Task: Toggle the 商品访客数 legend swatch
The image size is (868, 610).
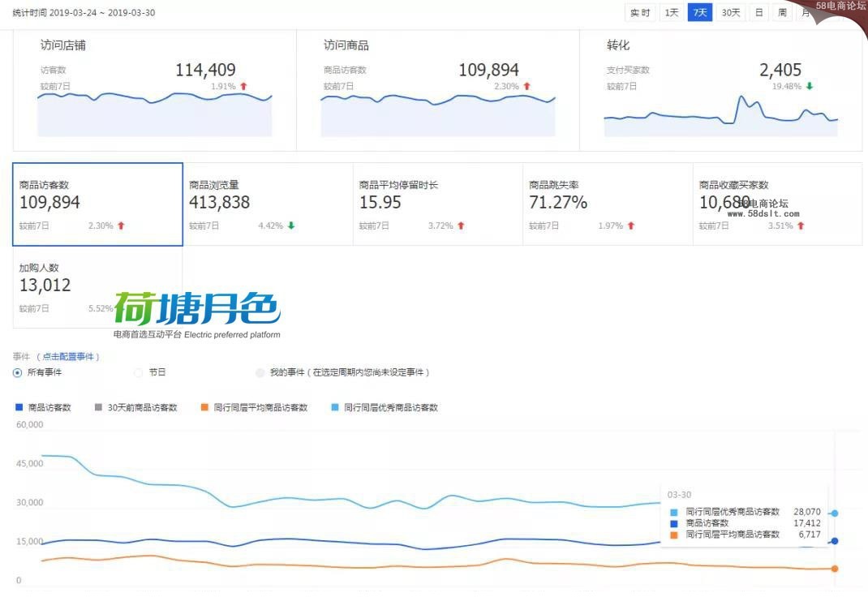Action: (19, 407)
